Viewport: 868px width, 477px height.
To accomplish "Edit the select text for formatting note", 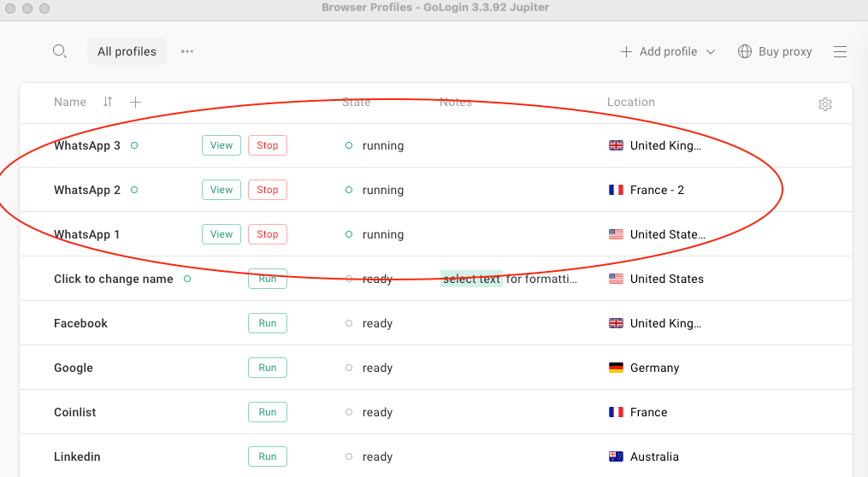I will pyautogui.click(x=510, y=279).
